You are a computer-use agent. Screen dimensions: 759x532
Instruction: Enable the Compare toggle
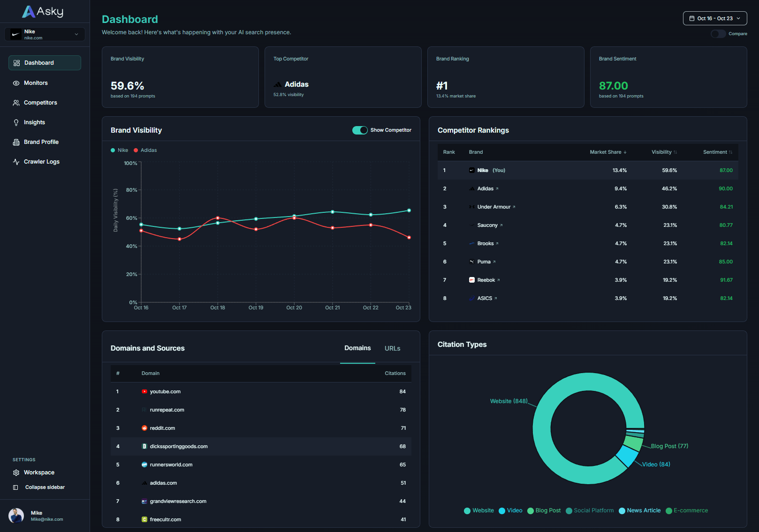[x=718, y=34]
